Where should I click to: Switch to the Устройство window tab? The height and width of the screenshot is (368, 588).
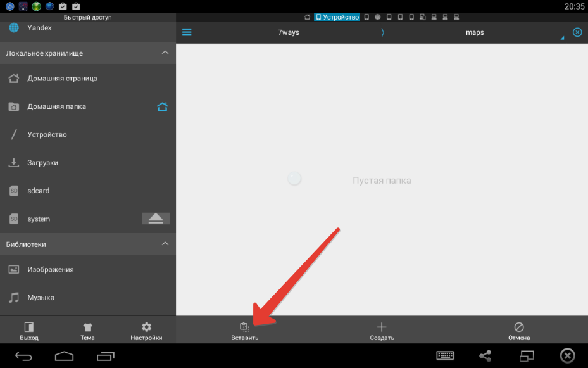(337, 17)
